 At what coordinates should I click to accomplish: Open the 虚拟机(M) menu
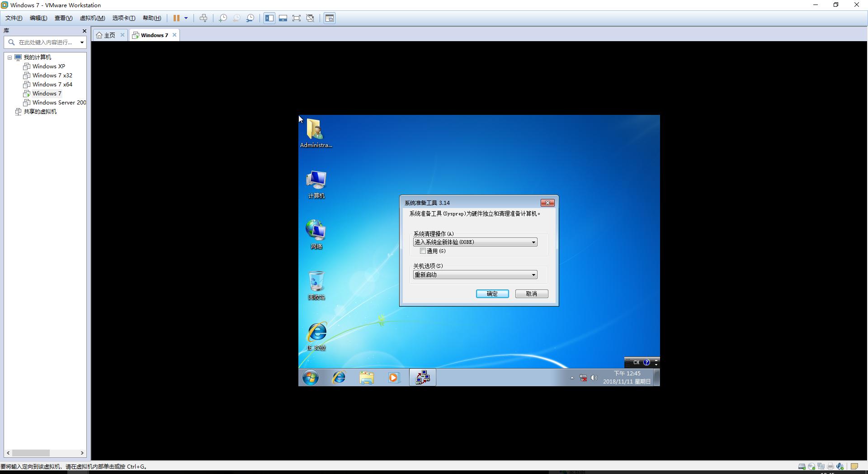tap(92, 18)
